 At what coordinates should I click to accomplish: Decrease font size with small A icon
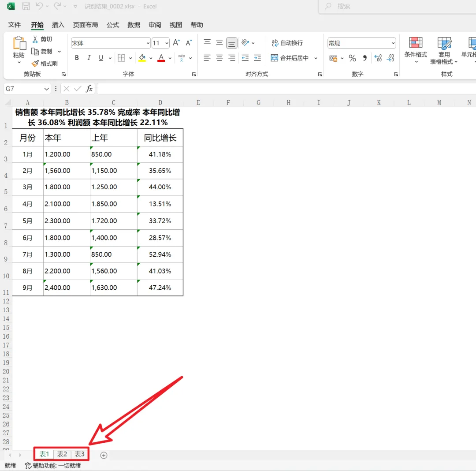[189, 43]
